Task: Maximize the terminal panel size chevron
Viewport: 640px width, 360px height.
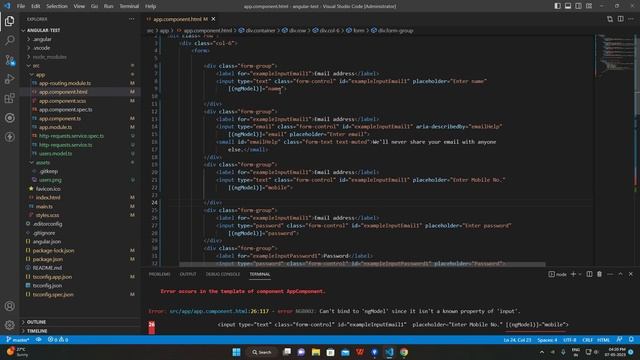Action: click(x=620, y=274)
